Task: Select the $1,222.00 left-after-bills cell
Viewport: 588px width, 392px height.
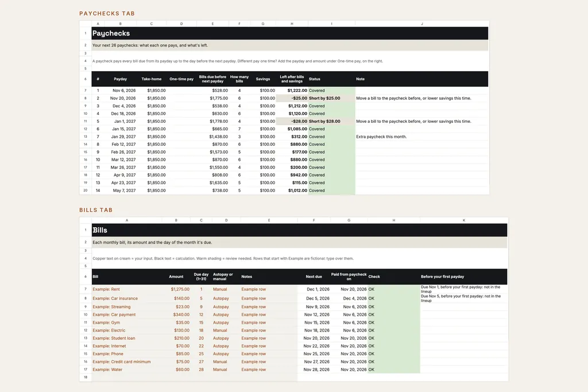Action: pos(292,90)
